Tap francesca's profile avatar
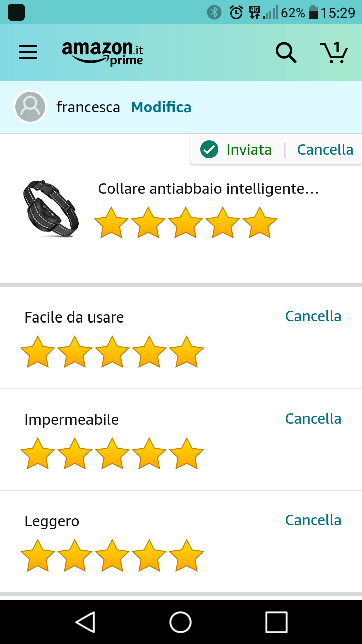This screenshot has width=362, height=644. [31, 107]
